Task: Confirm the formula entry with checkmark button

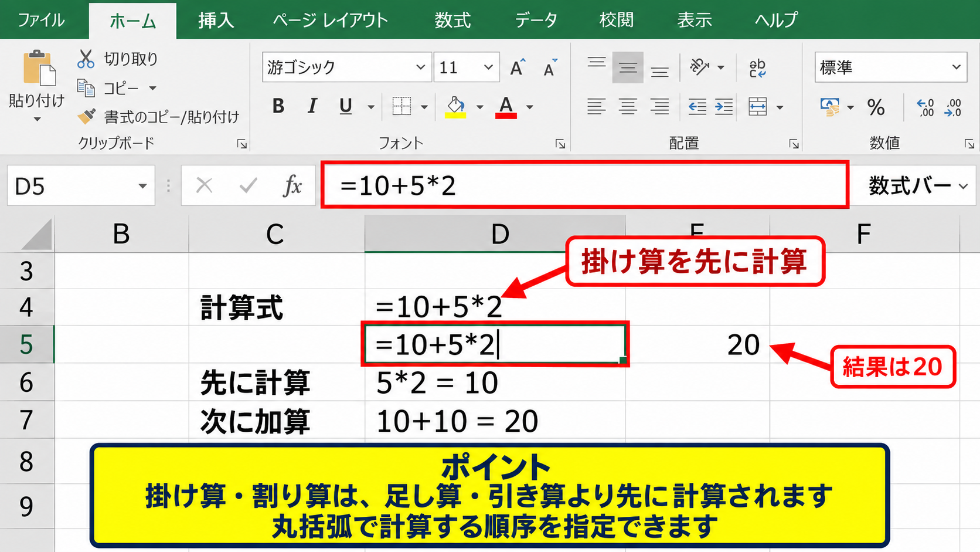Action: pyautogui.click(x=249, y=186)
